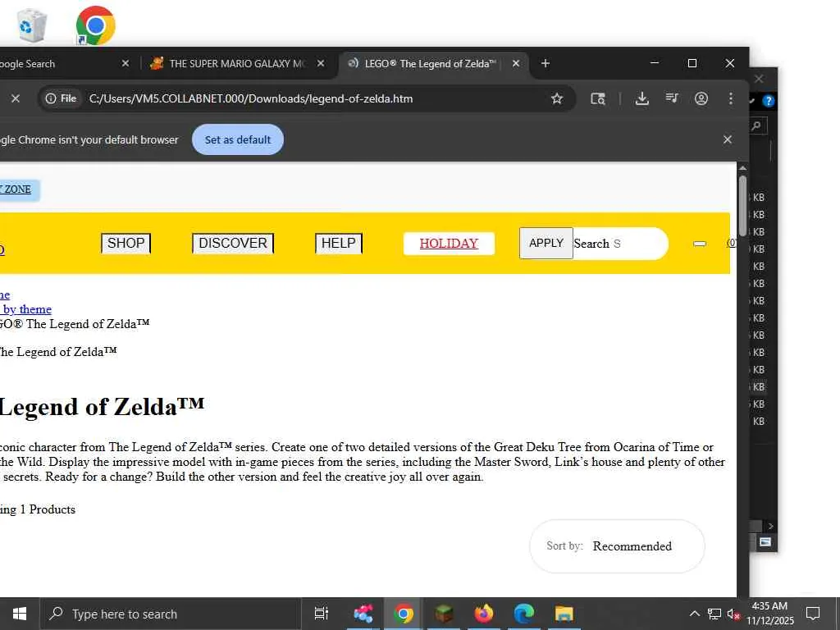The height and width of the screenshot is (630, 840).
Task: Dismiss the default browser notification bar
Action: coord(728,139)
